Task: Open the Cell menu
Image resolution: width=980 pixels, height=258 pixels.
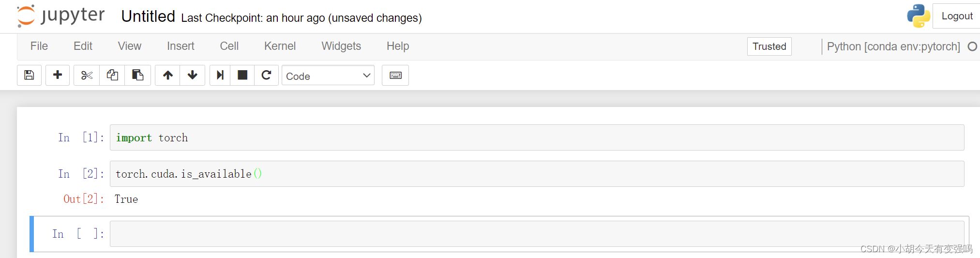Action: pos(229,46)
